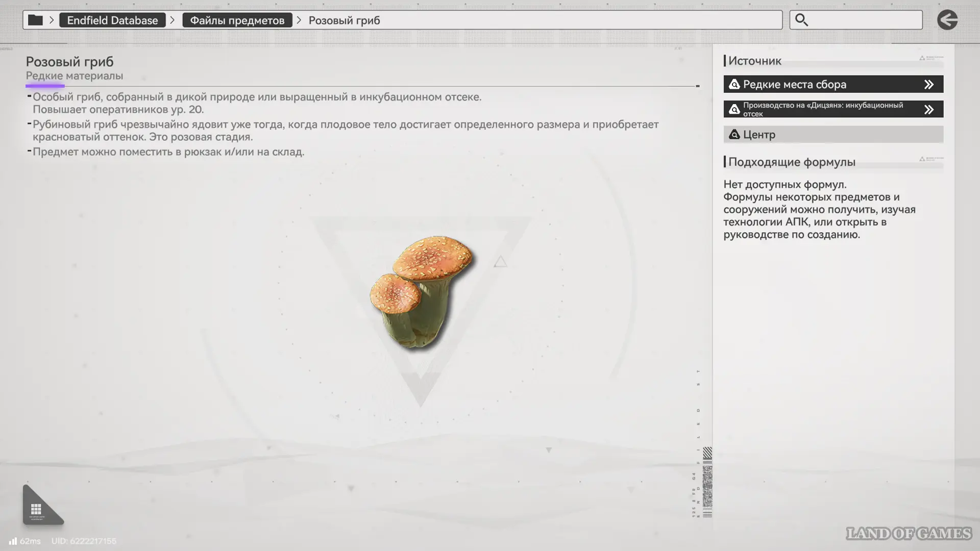The width and height of the screenshot is (980, 551).
Task: Click the folder icon in breadcrumb
Action: click(x=35, y=20)
